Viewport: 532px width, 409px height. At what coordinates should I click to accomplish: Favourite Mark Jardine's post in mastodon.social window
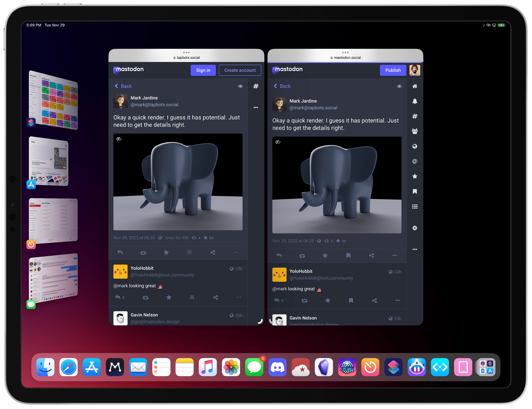coord(325,255)
